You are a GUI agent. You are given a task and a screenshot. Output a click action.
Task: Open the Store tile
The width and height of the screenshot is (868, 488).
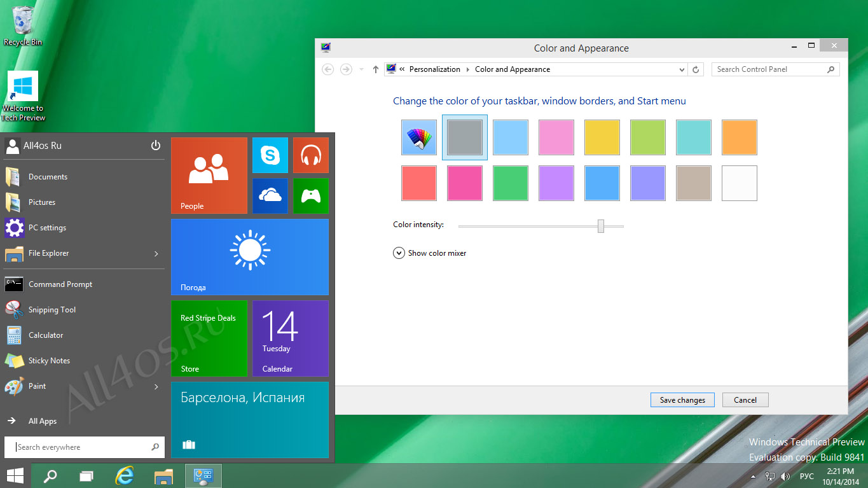point(209,338)
